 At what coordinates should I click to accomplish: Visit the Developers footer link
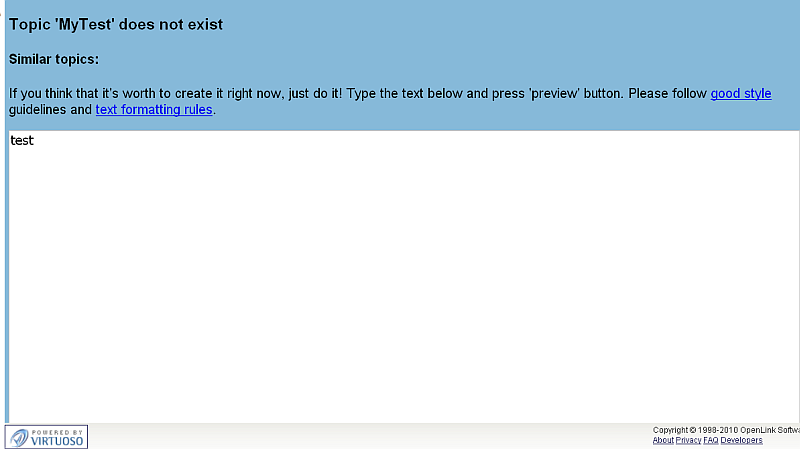click(742, 441)
